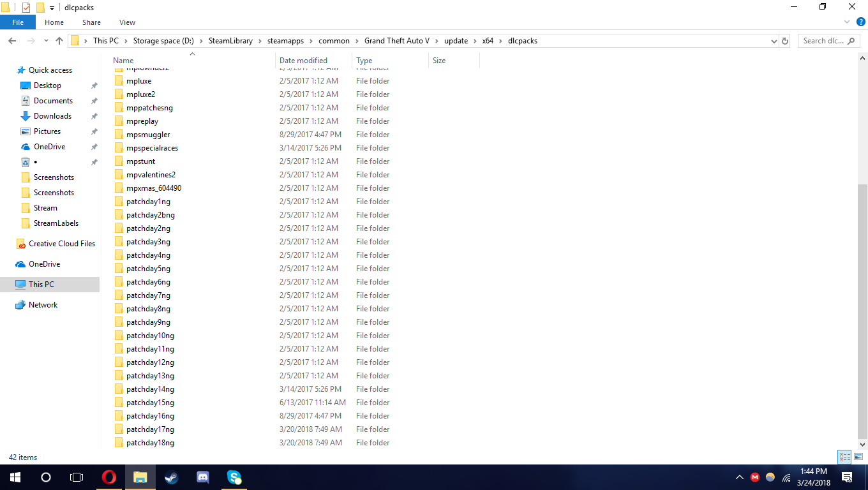Click the patchday15ng folder icon
The height and width of the screenshot is (490, 868).
click(x=119, y=403)
